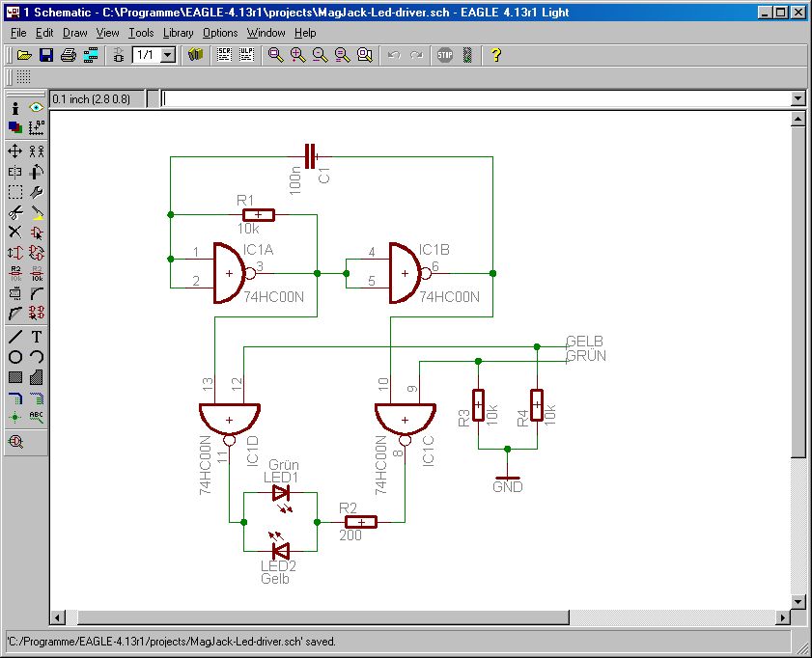Image resolution: width=812 pixels, height=658 pixels.
Task: Open the Library menu
Action: point(178,33)
